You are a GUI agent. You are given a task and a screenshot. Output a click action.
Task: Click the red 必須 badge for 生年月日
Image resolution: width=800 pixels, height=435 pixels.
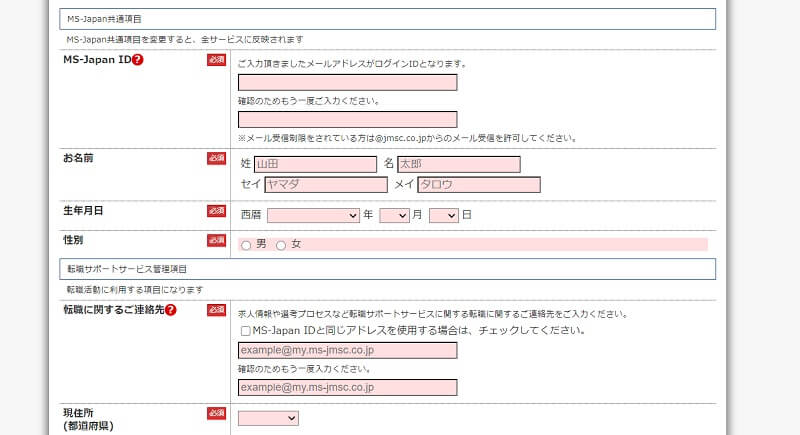(217, 210)
